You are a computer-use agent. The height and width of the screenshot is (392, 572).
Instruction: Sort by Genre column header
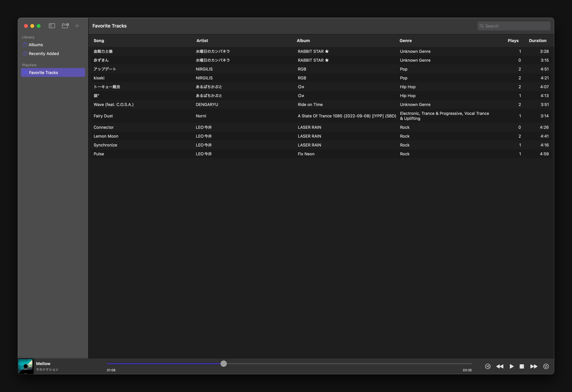click(406, 41)
